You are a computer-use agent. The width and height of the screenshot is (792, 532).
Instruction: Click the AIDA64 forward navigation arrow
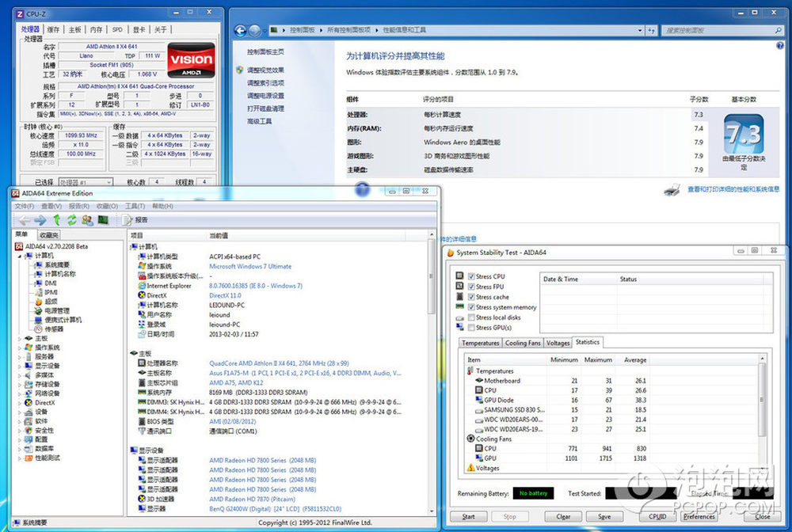(x=40, y=220)
